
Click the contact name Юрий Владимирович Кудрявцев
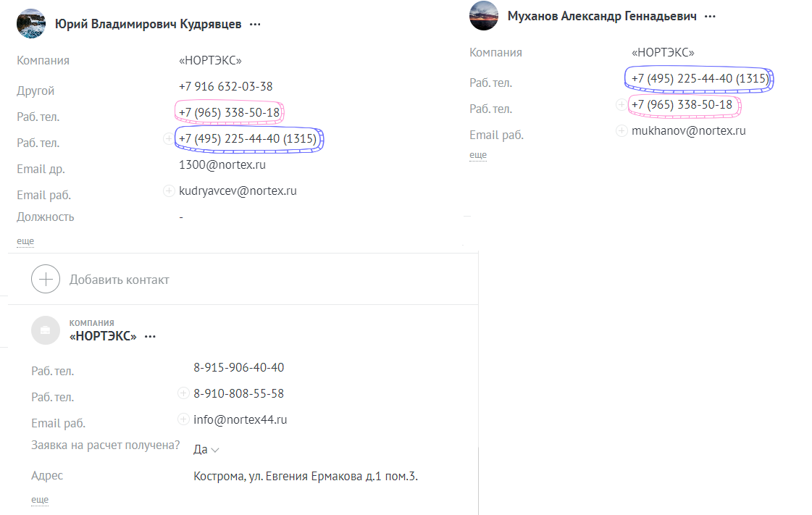[x=148, y=25]
